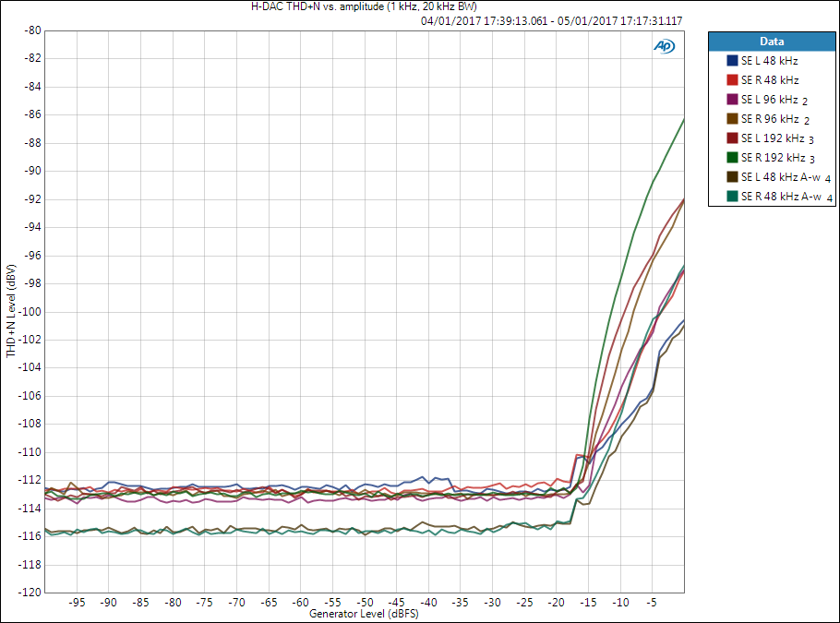Click the SE R 48 kHz A-w teal swatch
The image size is (840, 623).
point(732,196)
